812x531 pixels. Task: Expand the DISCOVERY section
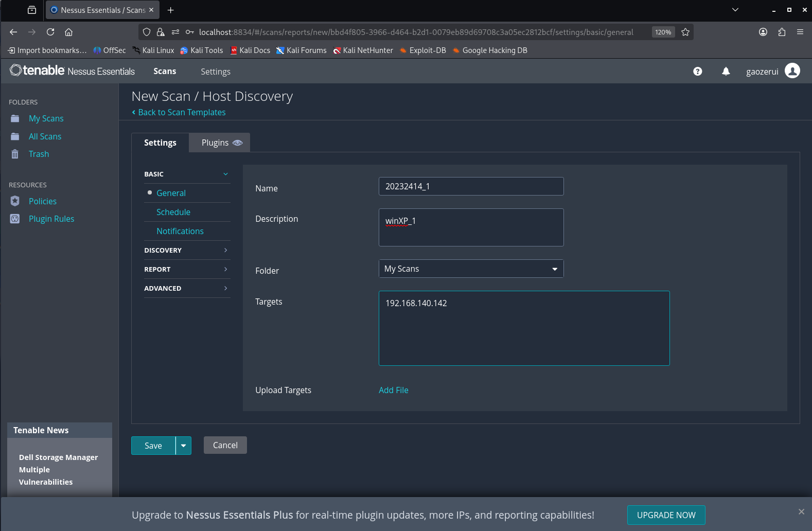pyautogui.click(x=187, y=250)
